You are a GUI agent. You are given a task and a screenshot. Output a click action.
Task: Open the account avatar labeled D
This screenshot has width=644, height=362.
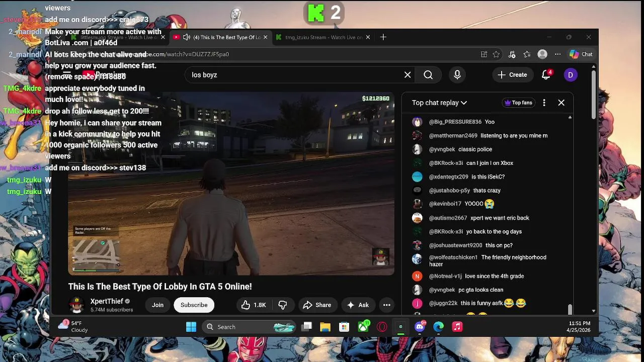click(x=570, y=75)
